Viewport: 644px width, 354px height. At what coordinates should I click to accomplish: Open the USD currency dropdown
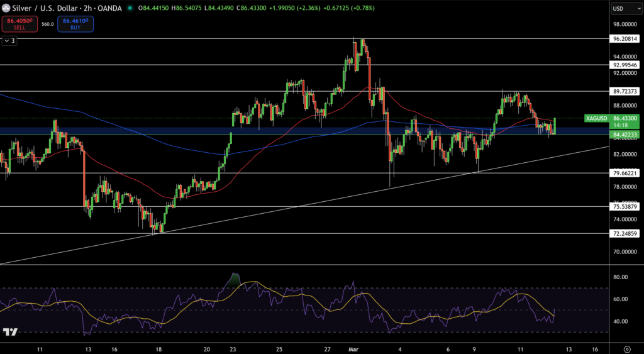[x=625, y=9]
